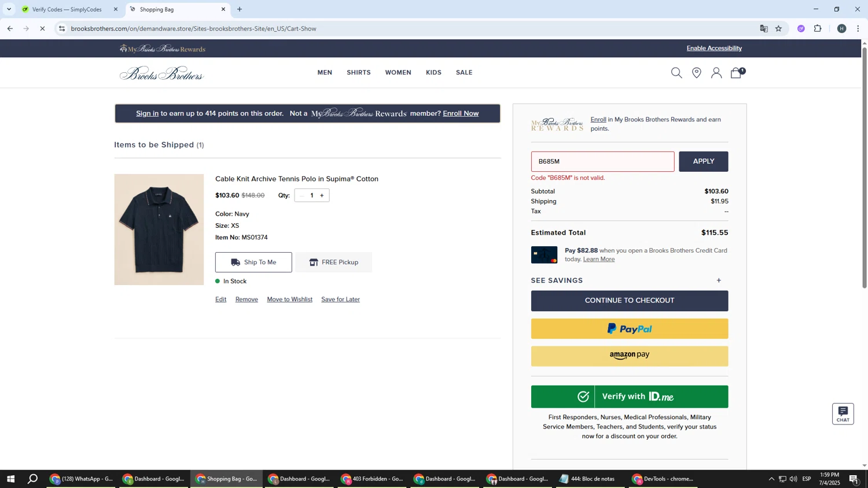Pay with Amazon Pay button
The width and height of the screenshot is (868, 488).
(x=630, y=356)
